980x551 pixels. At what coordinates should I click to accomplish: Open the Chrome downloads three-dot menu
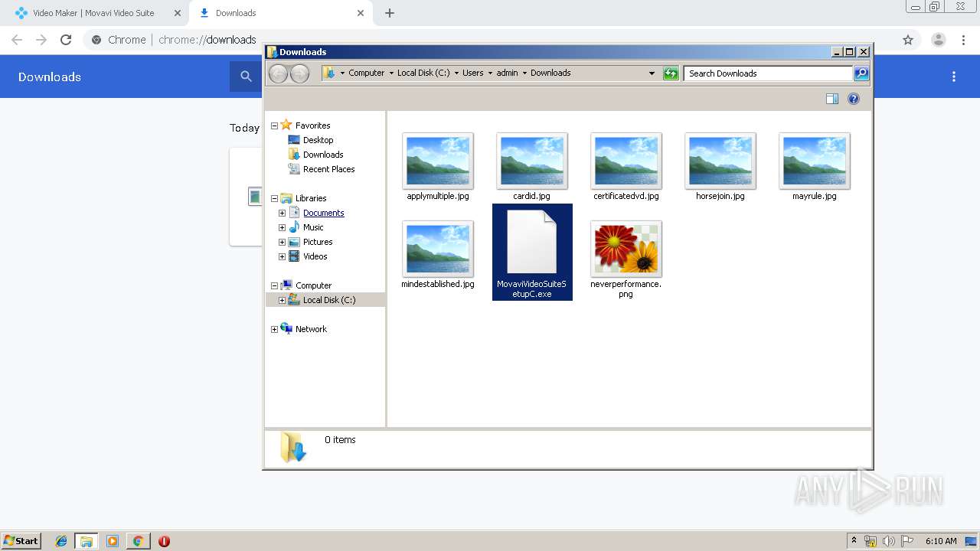coord(954,77)
